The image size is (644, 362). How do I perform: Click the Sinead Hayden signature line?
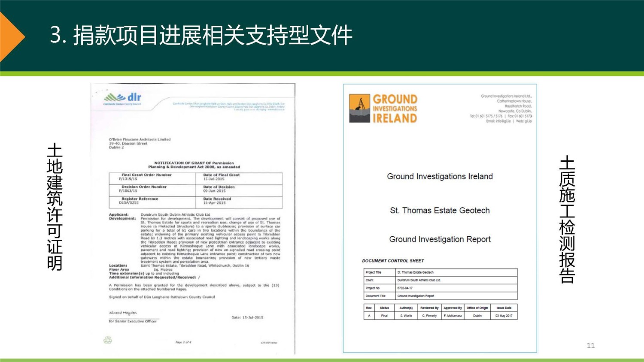coord(123,313)
